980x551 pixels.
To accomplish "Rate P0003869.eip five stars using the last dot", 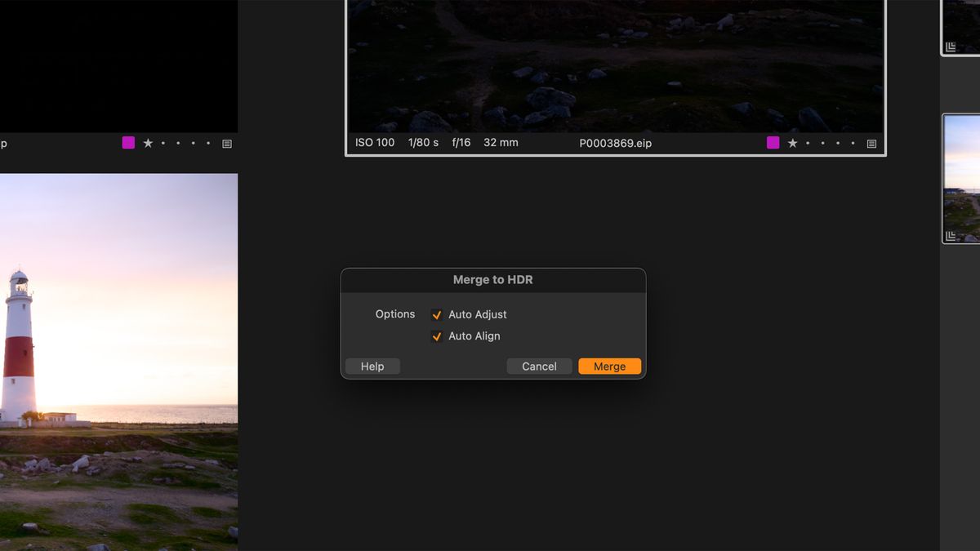I will pos(852,142).
